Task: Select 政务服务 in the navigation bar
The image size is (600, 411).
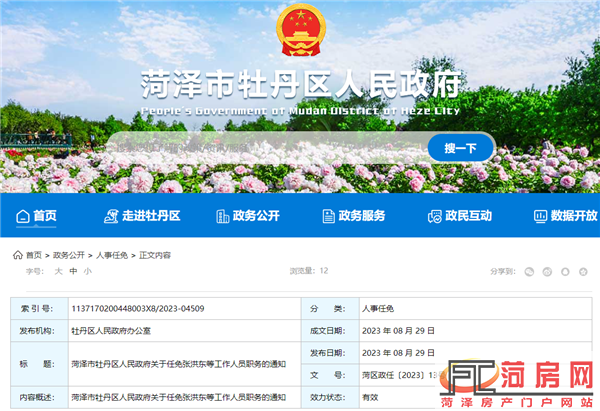Action: click(x=354, y=216)
